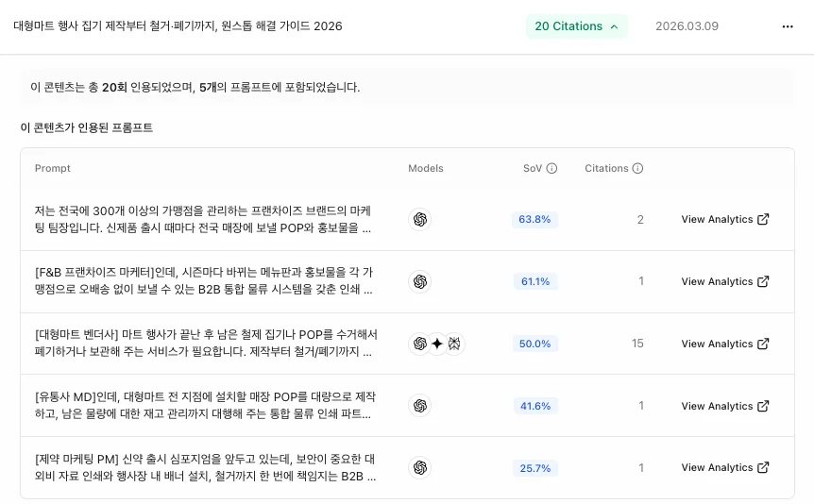
Task: Click the SoV info icon
Action: (x=552, y=169)
